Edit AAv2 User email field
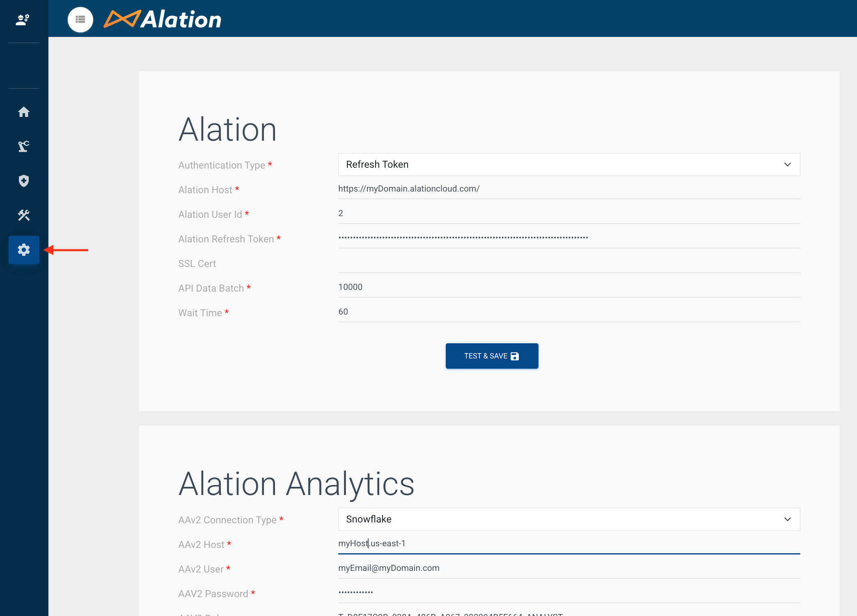Image resolution: width=857 pixels, height=616 pixels. [569, 568]
